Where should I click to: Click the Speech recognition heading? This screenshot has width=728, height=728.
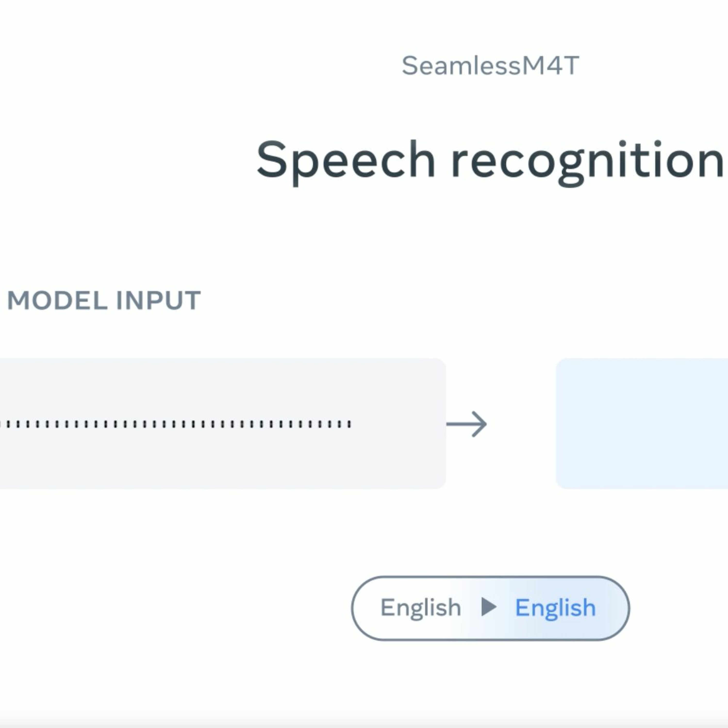click(x=490, y=160)
